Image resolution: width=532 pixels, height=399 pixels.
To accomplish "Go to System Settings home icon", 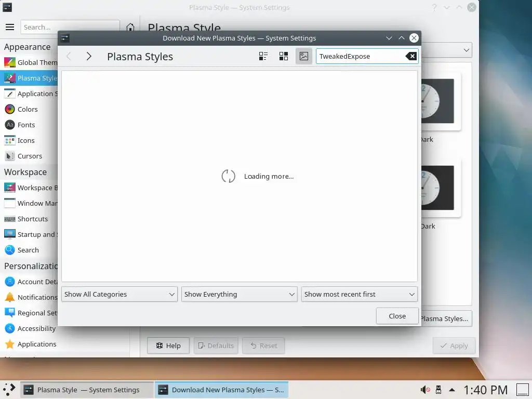I will point(130,27).
